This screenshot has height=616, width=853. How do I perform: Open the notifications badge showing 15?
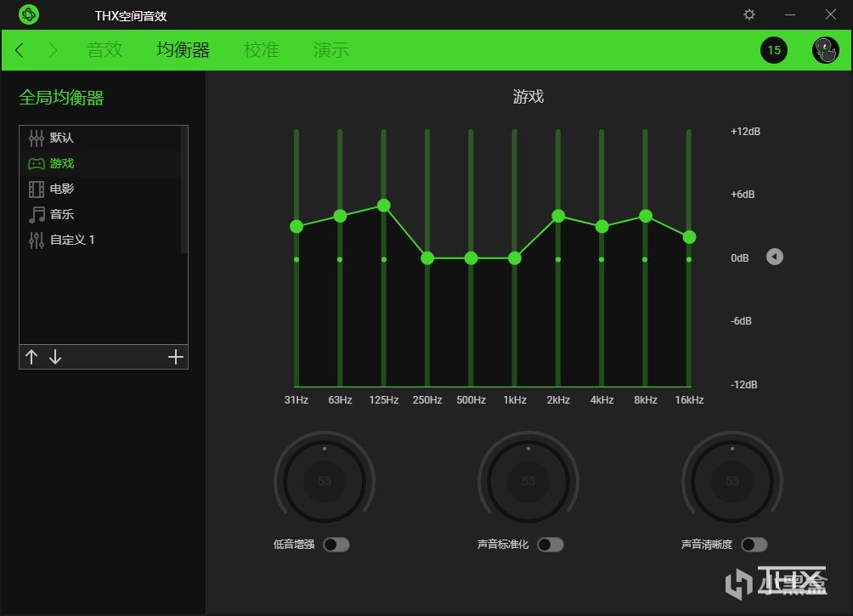point(774,50)
